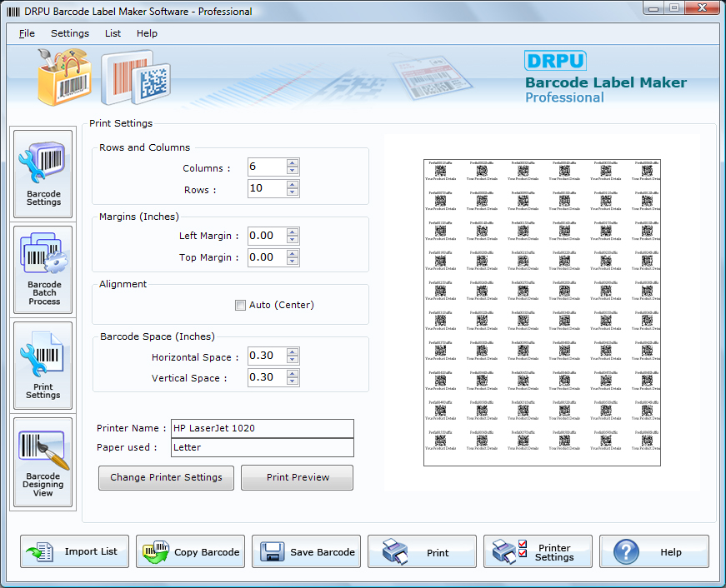This screenshot has height=588, width=726.
Task: Switch to Barcode Designing View icon
Action: [43, 462]
